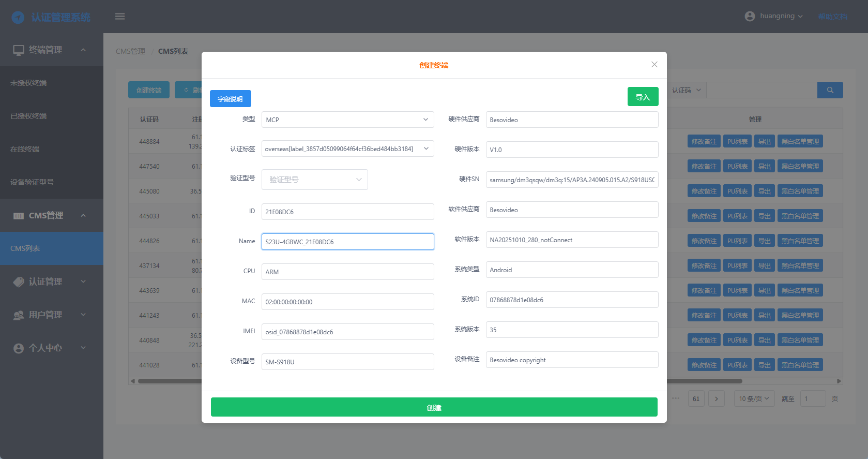Click the huangning user avatar icon
This screenshot has width=868, height=459.
point(750,17)
